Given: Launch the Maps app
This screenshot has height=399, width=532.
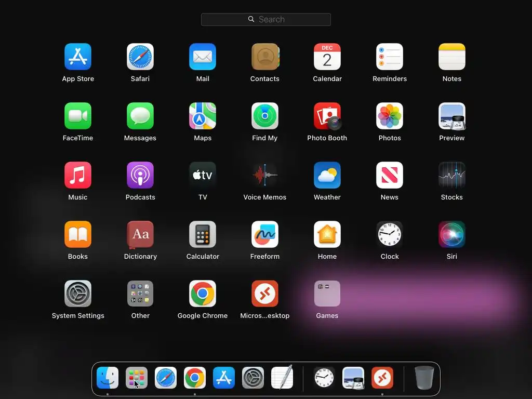Looking at the screenshot, I should pyautogui.click(x=203, y=116).
